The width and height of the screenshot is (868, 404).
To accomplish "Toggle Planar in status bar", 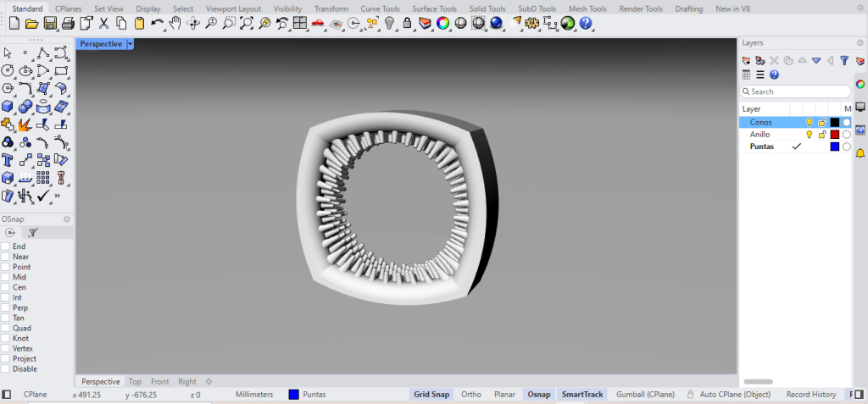I will (504, 395).
